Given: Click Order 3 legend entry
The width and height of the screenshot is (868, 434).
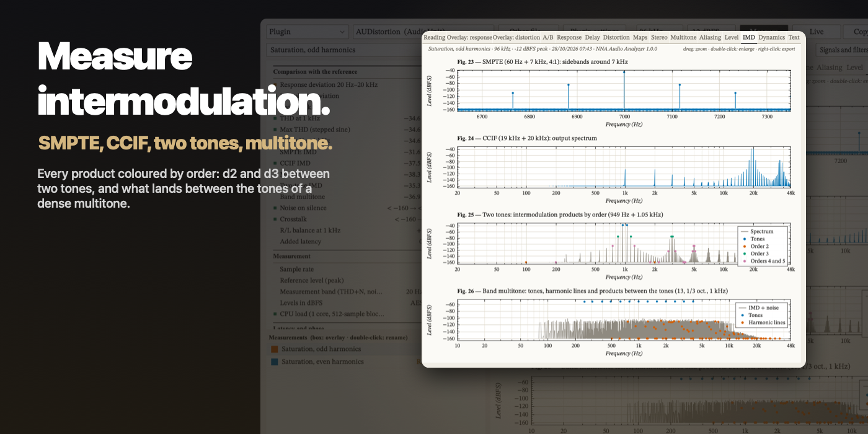Looking at the screenshot, I should [x=756, y=254].
